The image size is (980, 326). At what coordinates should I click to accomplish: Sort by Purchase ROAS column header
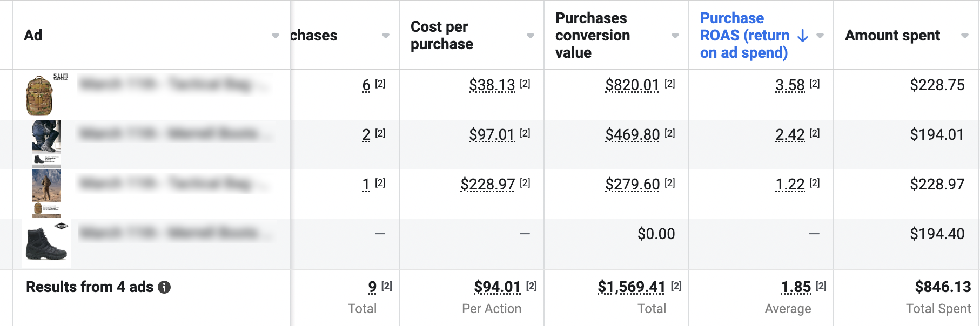point(743,36)
